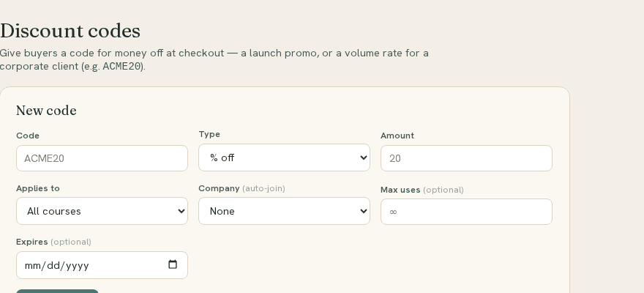The height and width of the screenshot is (293, 644).
Task: Click the Code field label
Action: [x=28, y=136]
